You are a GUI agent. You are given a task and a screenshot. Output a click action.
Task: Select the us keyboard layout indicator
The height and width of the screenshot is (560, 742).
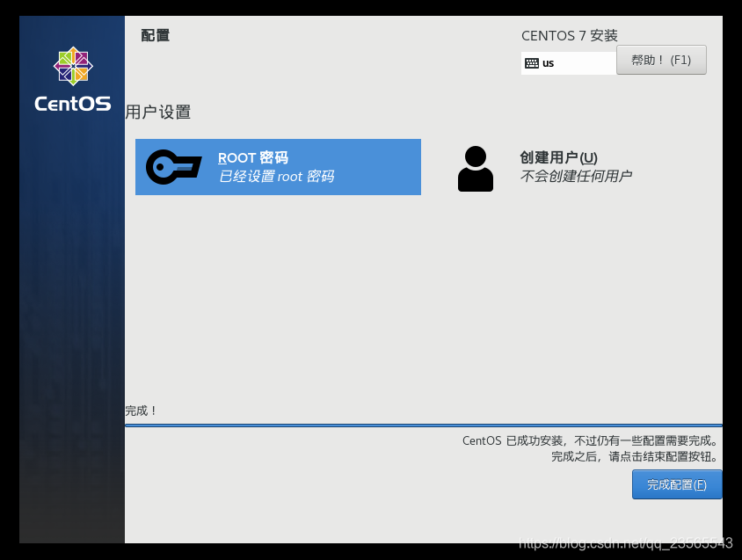(568, 63)
